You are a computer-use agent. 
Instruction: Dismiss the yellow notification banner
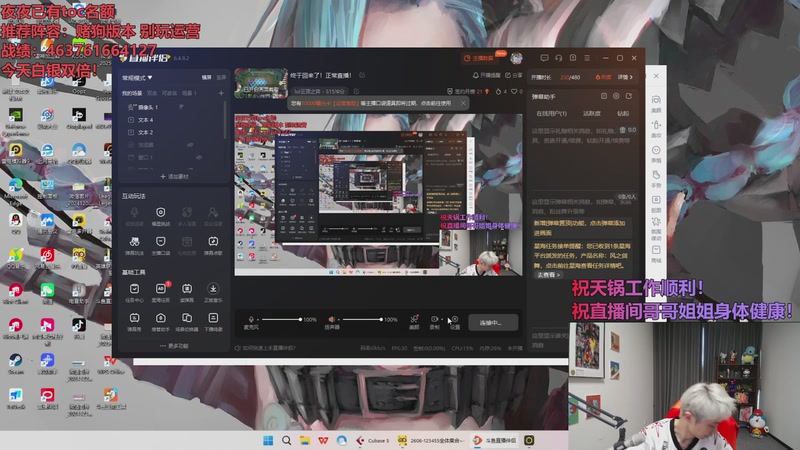[463, 103]
